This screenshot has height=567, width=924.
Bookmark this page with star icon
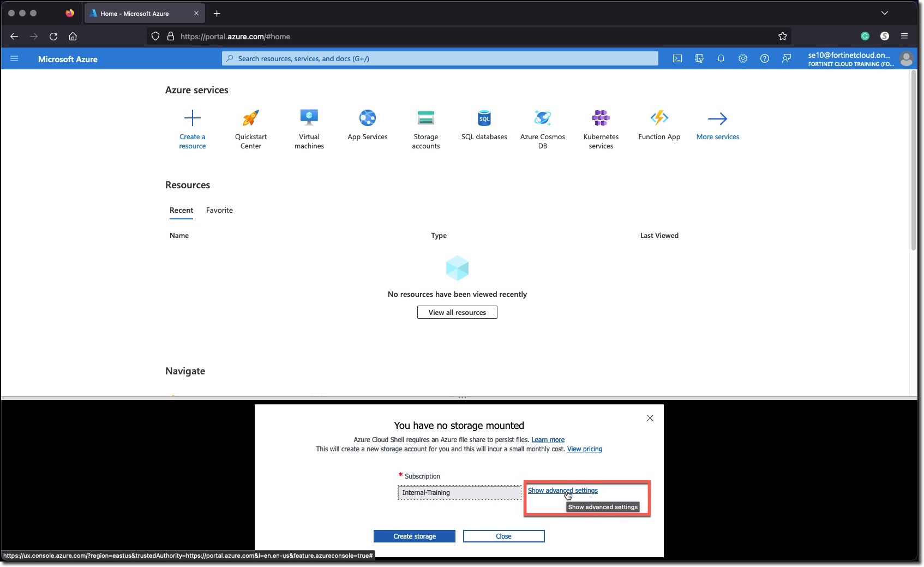pos(783,37)
